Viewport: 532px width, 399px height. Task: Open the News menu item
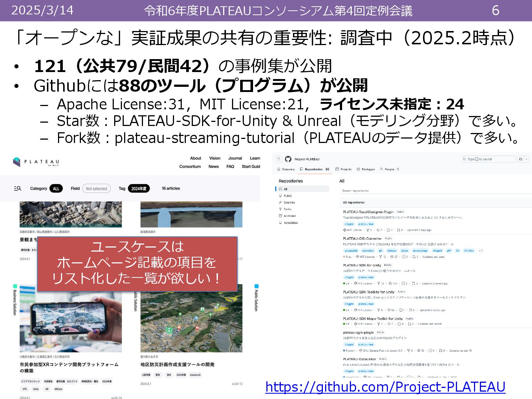click(x=214, y=167)
